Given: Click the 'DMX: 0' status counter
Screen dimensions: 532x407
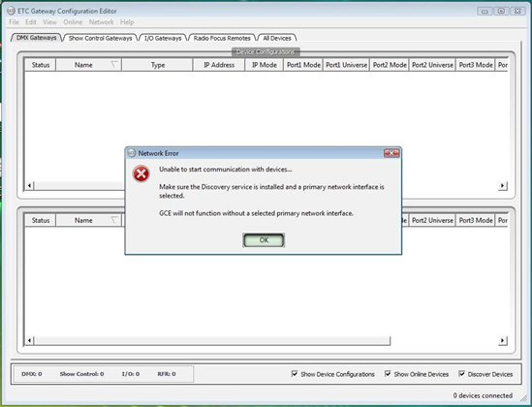Looking at the screenshot, I should (x=32, y=374).
